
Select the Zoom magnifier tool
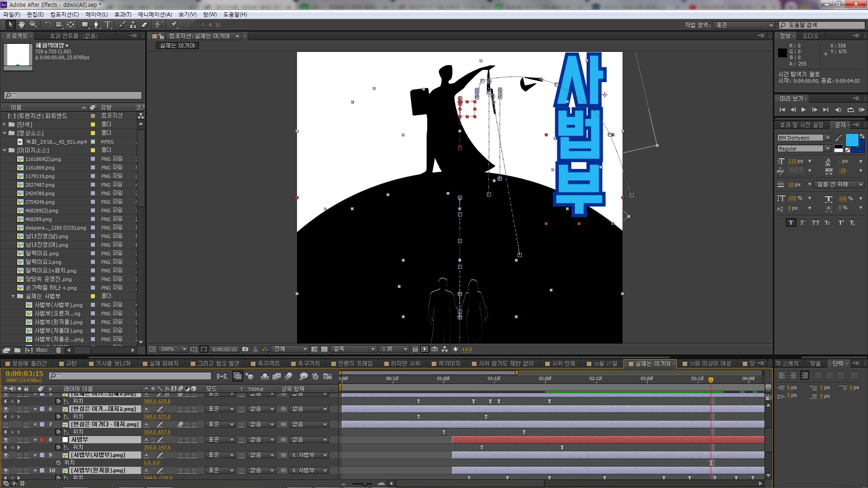(33, 24)
